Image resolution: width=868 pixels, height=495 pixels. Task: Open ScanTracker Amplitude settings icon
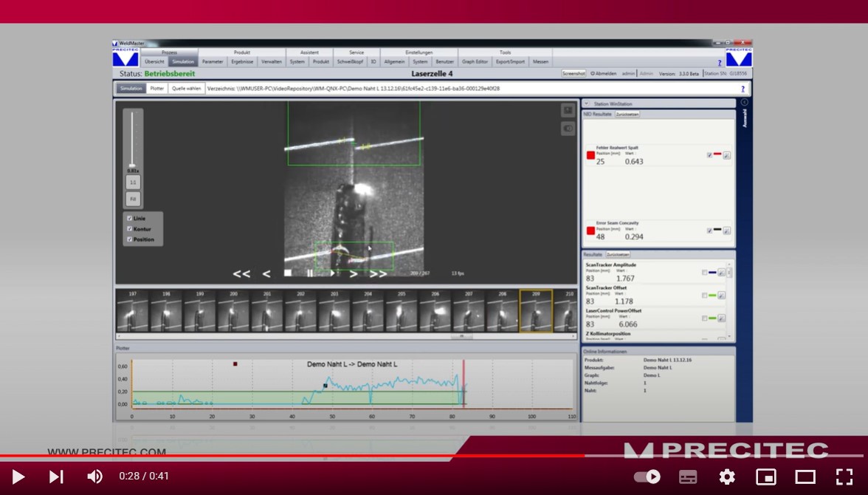721,273
